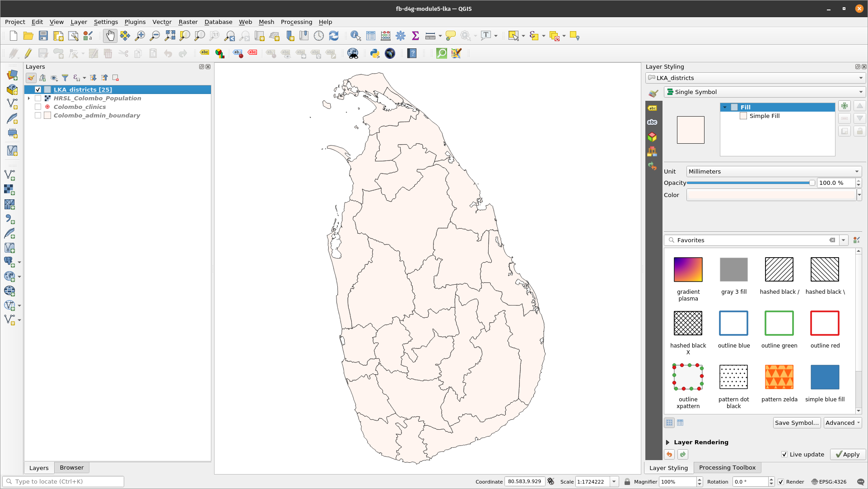
Task: Open 3D View tab icon in Layer Styling
Action: [652, 137]
